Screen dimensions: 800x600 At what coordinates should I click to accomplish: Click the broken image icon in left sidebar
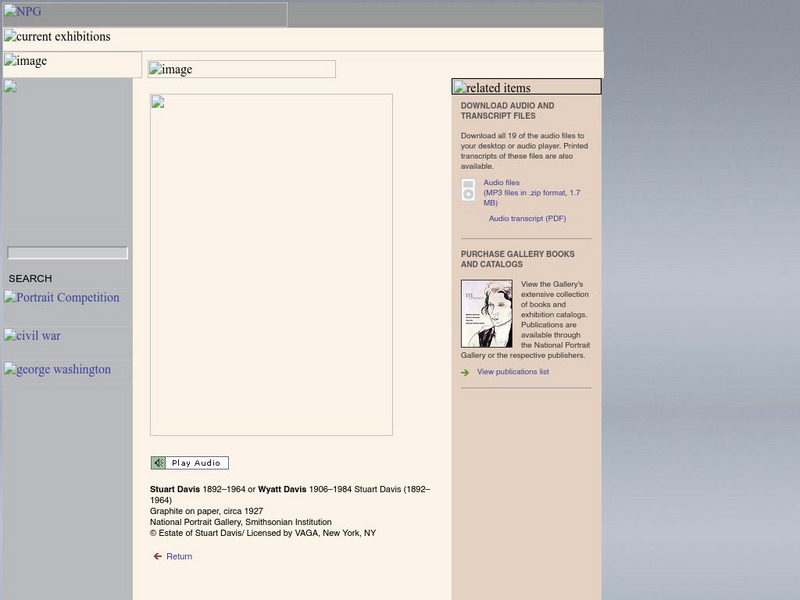click(x=10, y=87)
